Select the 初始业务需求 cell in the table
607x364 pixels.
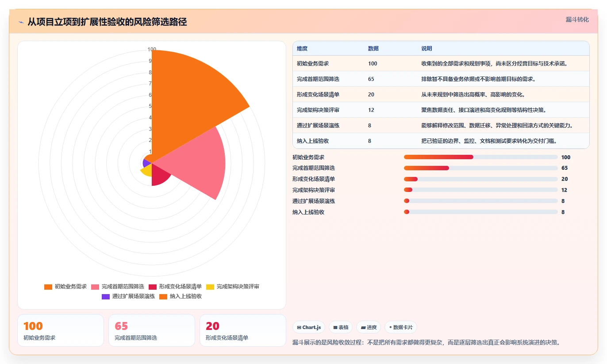tap(328, 64)
